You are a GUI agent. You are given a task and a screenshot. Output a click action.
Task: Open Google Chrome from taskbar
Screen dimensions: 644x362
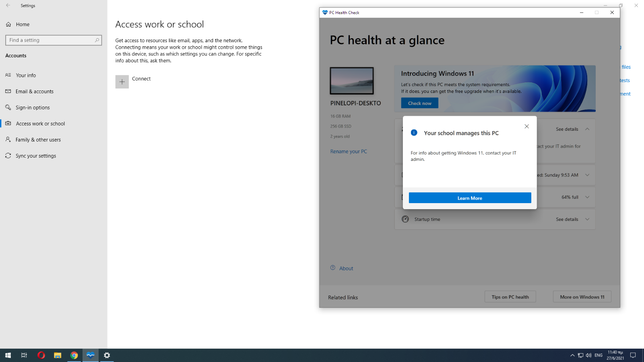tap(74, 355)
